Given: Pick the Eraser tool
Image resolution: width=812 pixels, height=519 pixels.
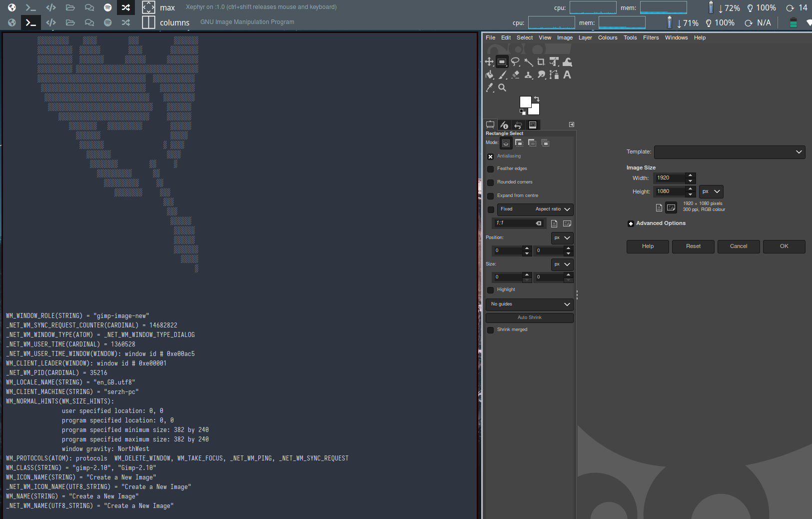Looking at the screenshot, I should (515, 75).
